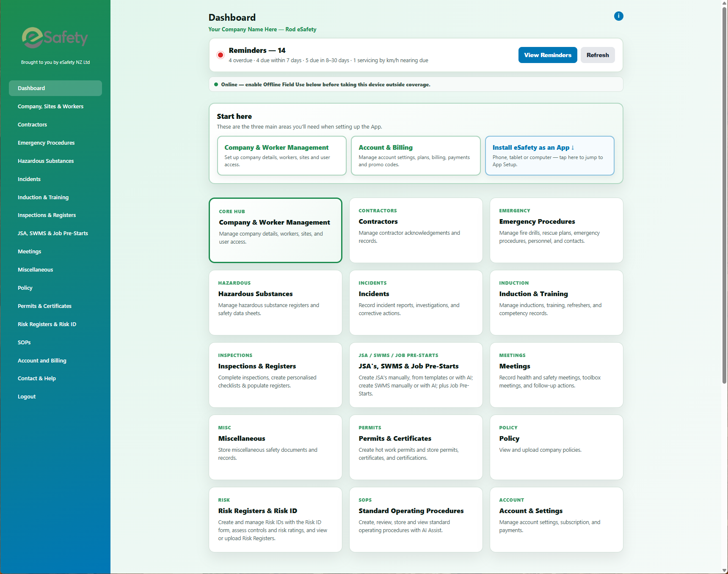The width and height of the screenshot is (728, 574).
Task: Go to Meetings in sidebar
Action: click(55, 251)
